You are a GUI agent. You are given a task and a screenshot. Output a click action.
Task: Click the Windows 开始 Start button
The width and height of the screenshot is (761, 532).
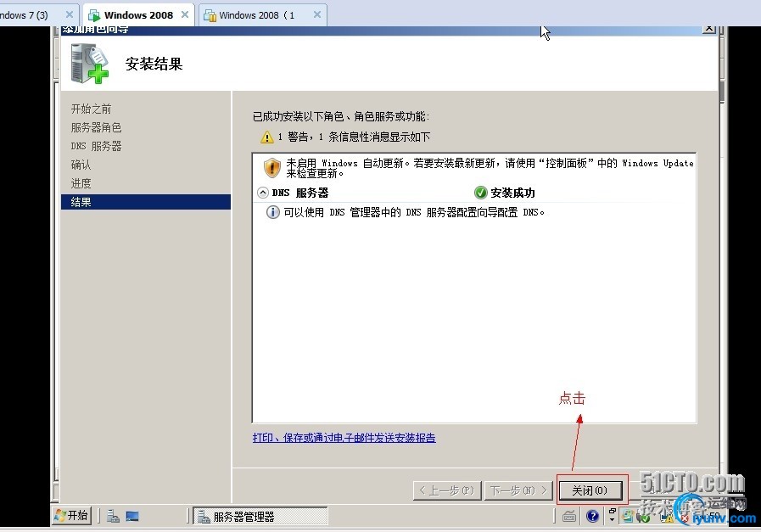pyautogui.click(x=72, y=515)
